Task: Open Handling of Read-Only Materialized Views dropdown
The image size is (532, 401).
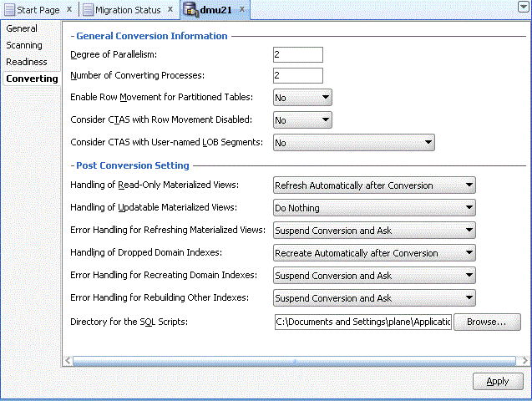Action: click(374, 185)
